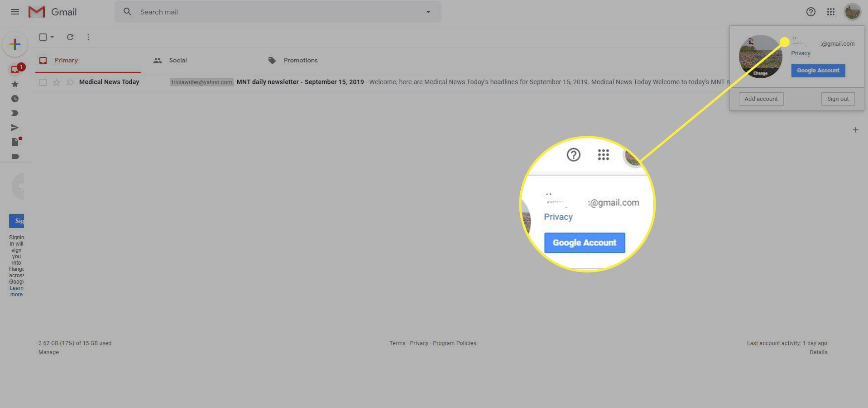Open Starred mail in the sidebar
Screen dimensions: 868x408
pos(15,84)
